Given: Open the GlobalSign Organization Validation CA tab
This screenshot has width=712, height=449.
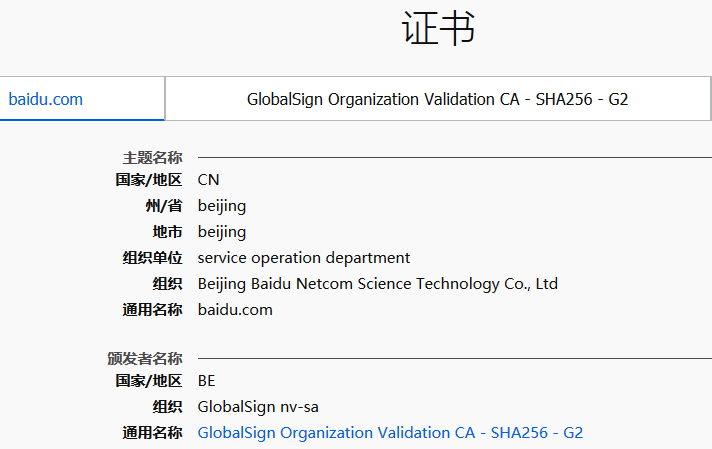Looking at the screenshot, I should coord(438,99).
